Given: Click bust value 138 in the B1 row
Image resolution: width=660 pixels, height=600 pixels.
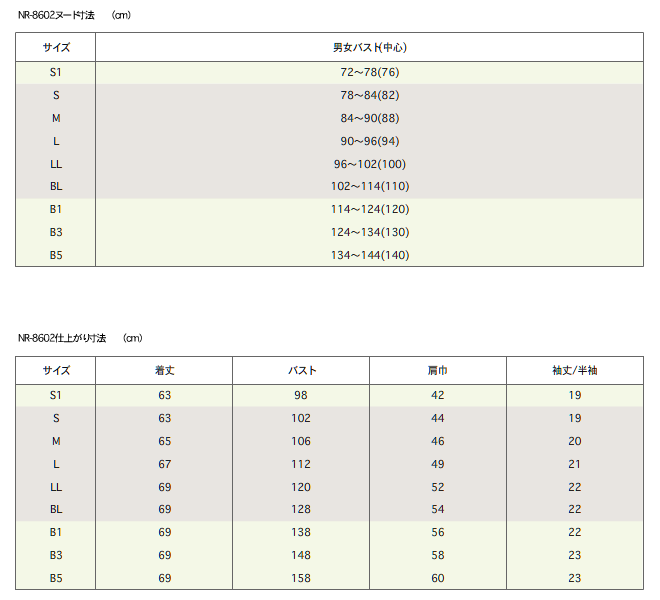Looking at the screenshot, I should 301,532.
